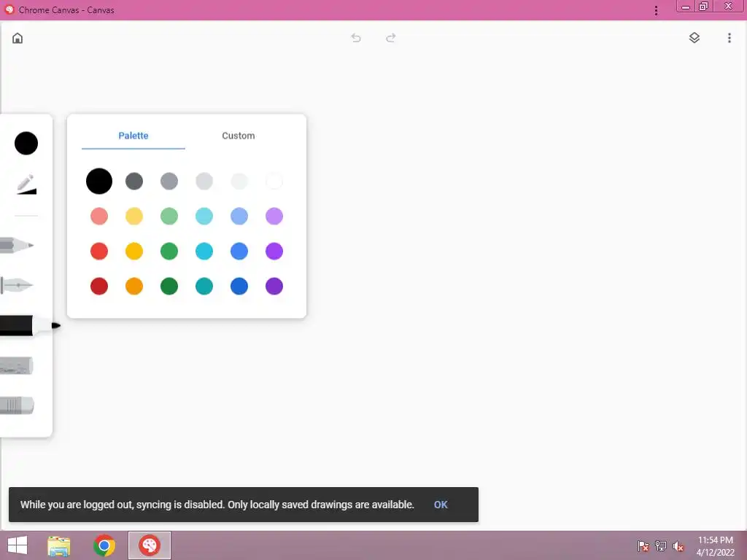Pick the medium green swatch
The width and height of the screenshot is (747, 560).
pos(169,251)
